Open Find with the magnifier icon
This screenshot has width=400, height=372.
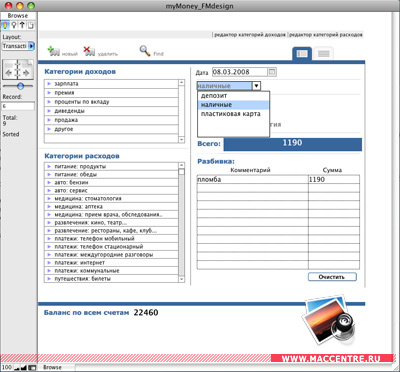click(145, 51)
